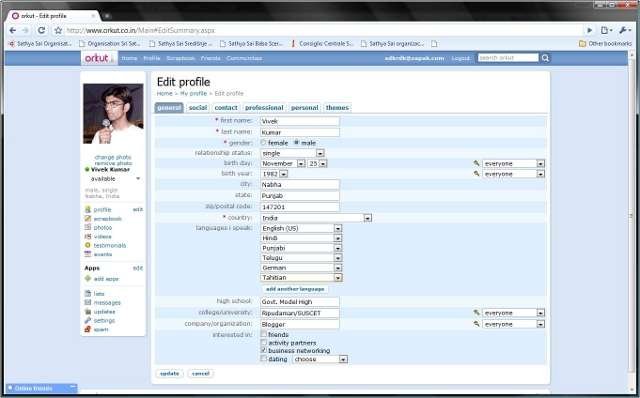Viewport: 640px width, 398px height.
Task: Click privacy key icon beside company/organization
Action: (476, 324)
